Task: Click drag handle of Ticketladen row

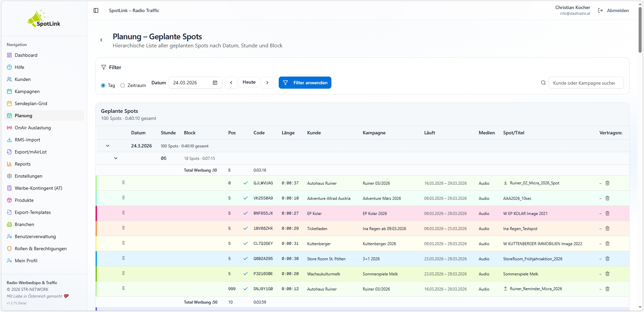Action: point(123,228)
